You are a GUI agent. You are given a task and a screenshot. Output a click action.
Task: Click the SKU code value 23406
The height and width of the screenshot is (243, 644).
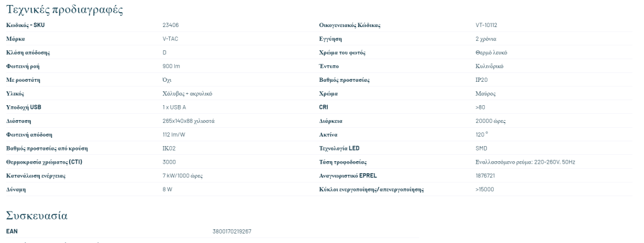coord(170,25)
